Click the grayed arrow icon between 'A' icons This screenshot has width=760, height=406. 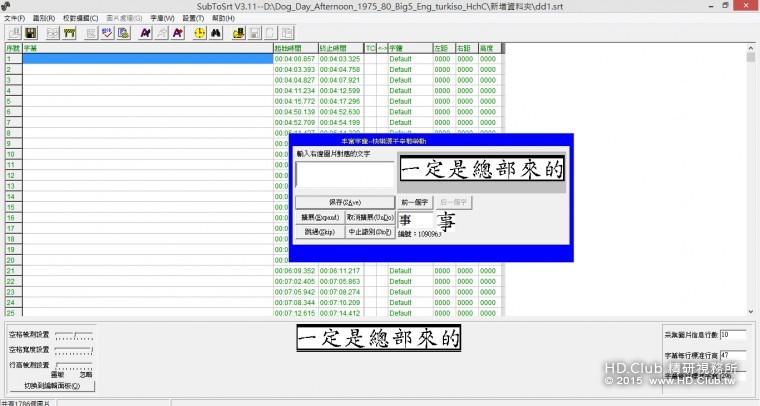tap(161, 33)
